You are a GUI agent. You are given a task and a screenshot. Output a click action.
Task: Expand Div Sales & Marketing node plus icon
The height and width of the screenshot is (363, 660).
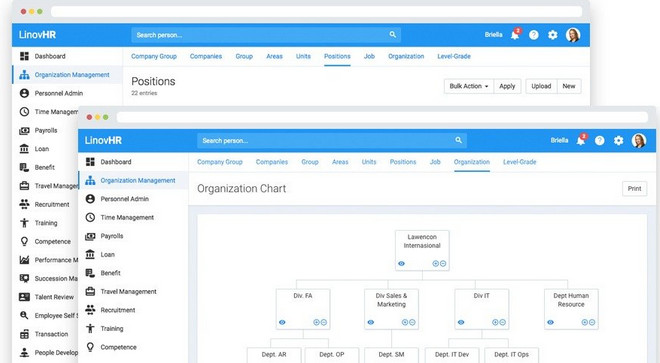(x=405, y=322)
